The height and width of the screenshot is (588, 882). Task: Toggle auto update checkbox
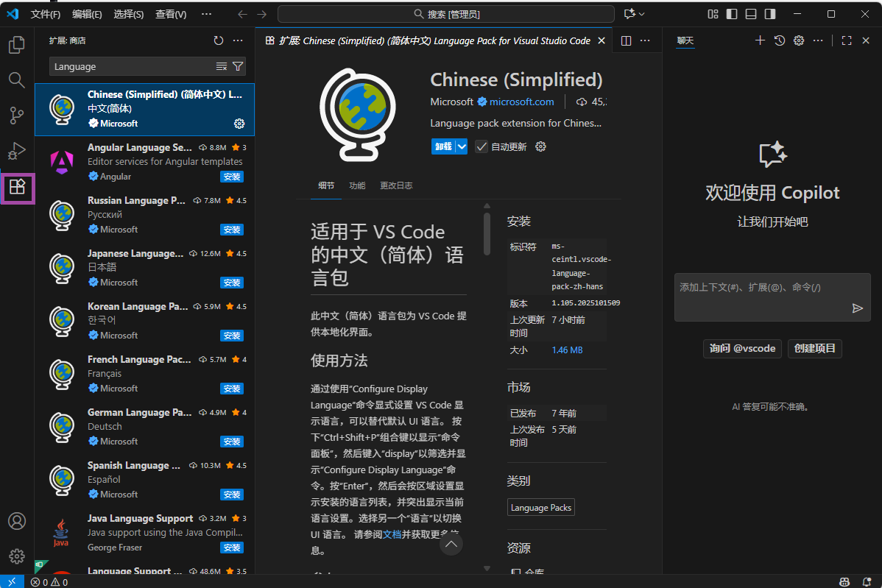pyautogui.click(x=481, y=146)
